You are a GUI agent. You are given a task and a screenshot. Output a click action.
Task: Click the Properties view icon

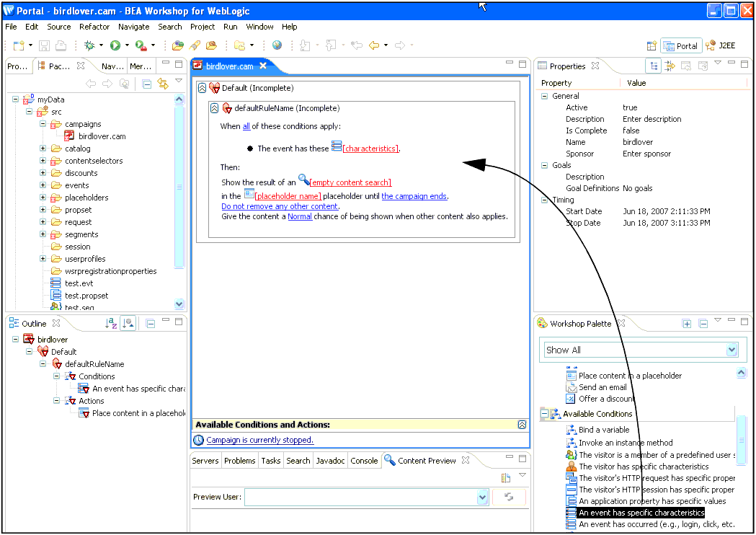click(x=543, y=66)
